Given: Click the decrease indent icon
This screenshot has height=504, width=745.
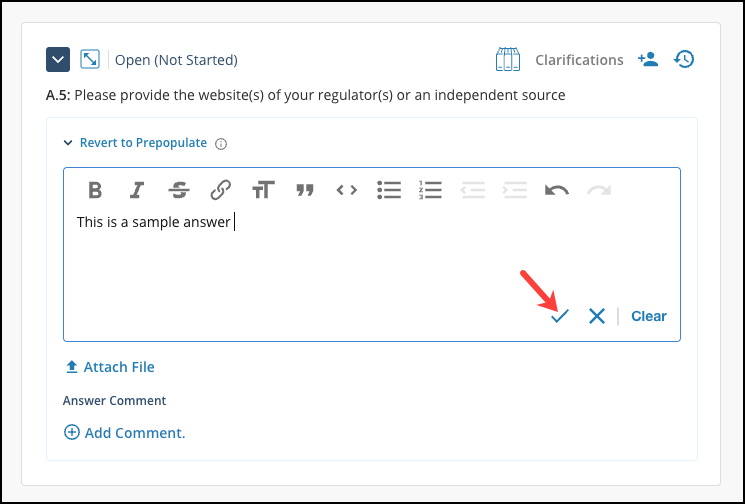Looking at the screenshot, I should pyautogui.click(x=473, y=190).
